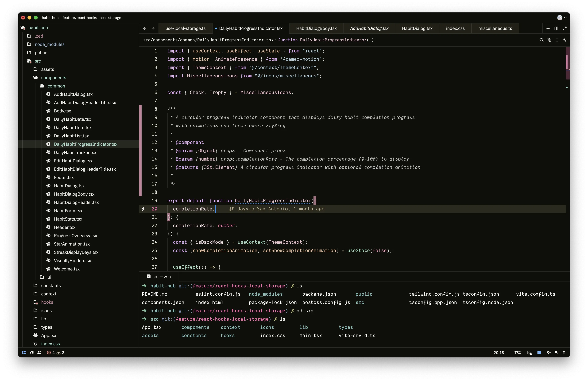Change the TSX language selector
The height and width of the screenshot is (381, 588).
pos(518,353)
